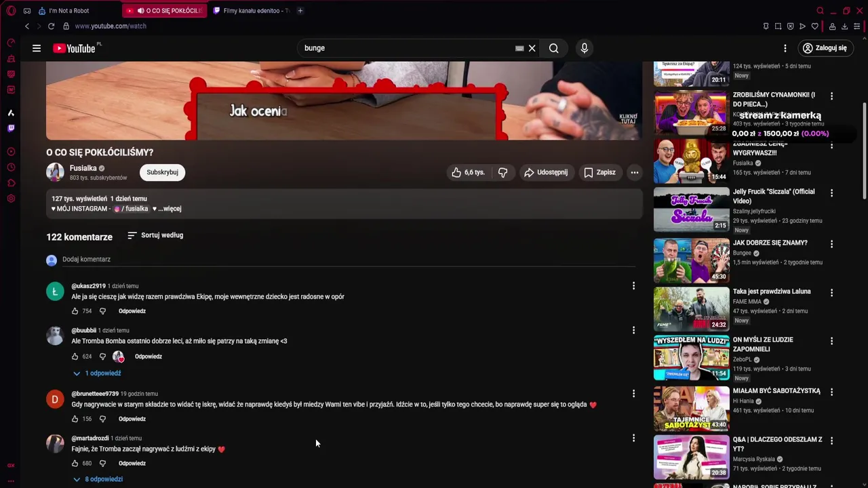Open options for Jelly Frucik video

[831, 193]
